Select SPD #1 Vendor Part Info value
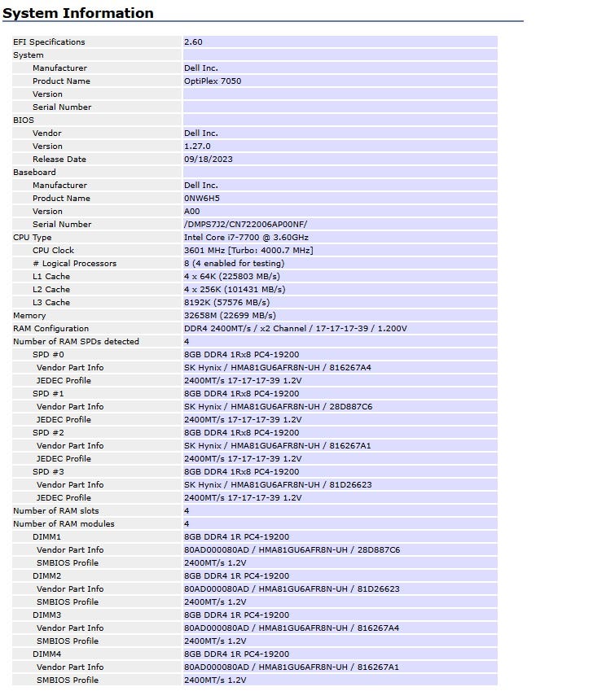This screenshot has height=700, width=606. click(x=278, y=407)
